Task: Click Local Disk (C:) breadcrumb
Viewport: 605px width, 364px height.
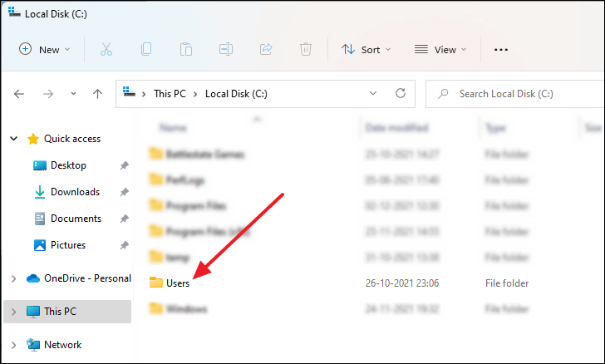Action: pyautogui.click(x=236, y=94)
